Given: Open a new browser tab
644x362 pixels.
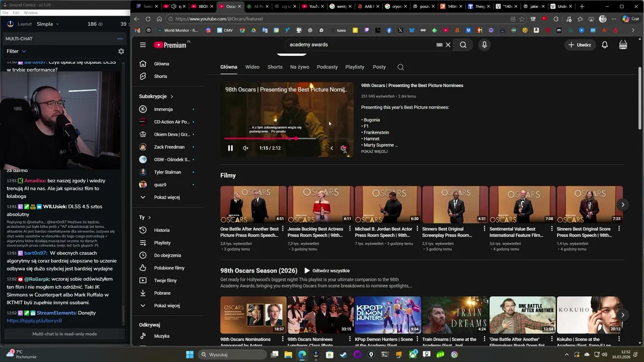Looking at the screenshot, I should pos(582,7).
